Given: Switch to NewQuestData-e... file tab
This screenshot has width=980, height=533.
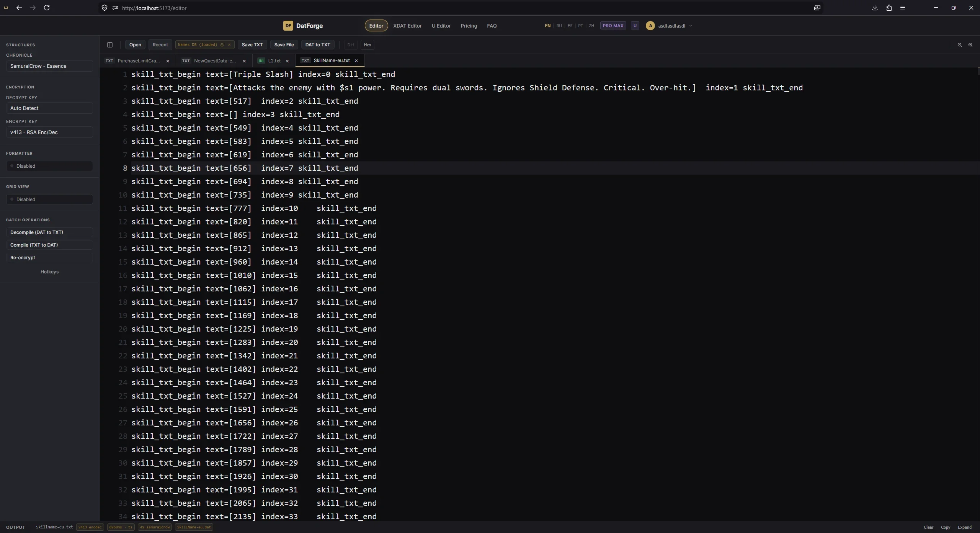Looking at the screenshot, I should (x=214, y=61).
